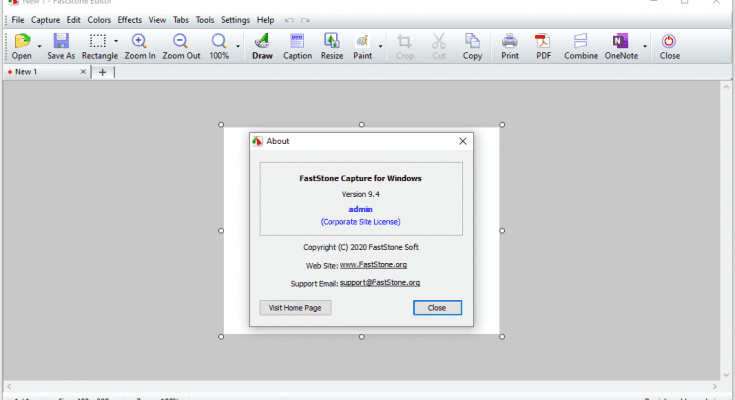Add a new tab with plus button
Image resolution: width=735 pixels, height=400 pixels.
coord(102,72)
